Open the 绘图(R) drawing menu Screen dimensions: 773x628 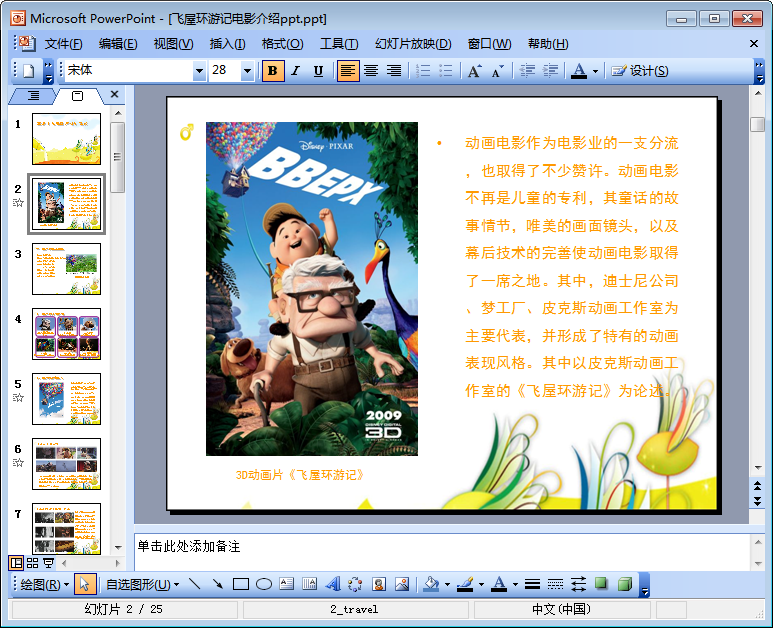44,585
